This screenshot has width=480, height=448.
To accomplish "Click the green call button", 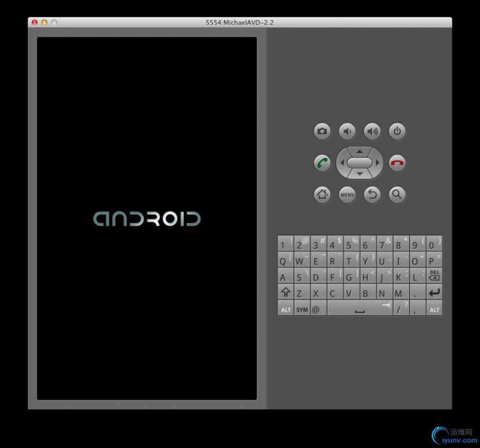I will click(322, 163).
